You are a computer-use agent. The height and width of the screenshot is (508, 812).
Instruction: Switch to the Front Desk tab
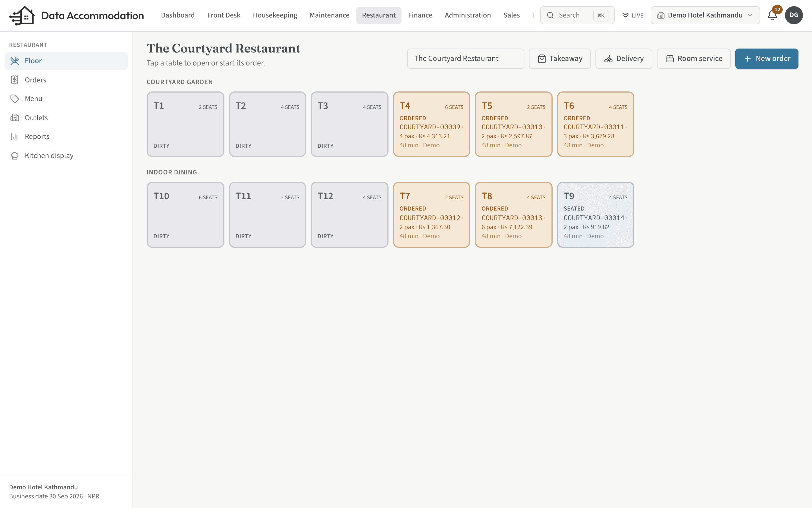(x=224, y=15)
